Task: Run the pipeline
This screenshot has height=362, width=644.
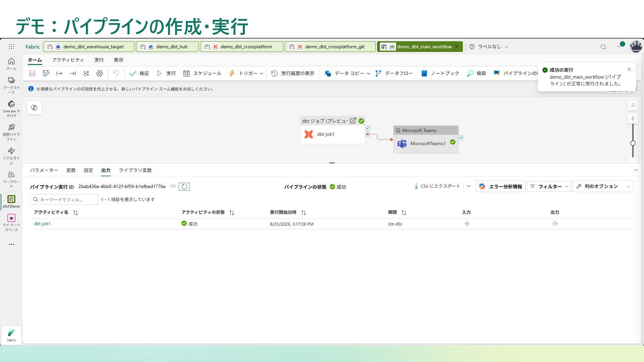Action: 166,73
